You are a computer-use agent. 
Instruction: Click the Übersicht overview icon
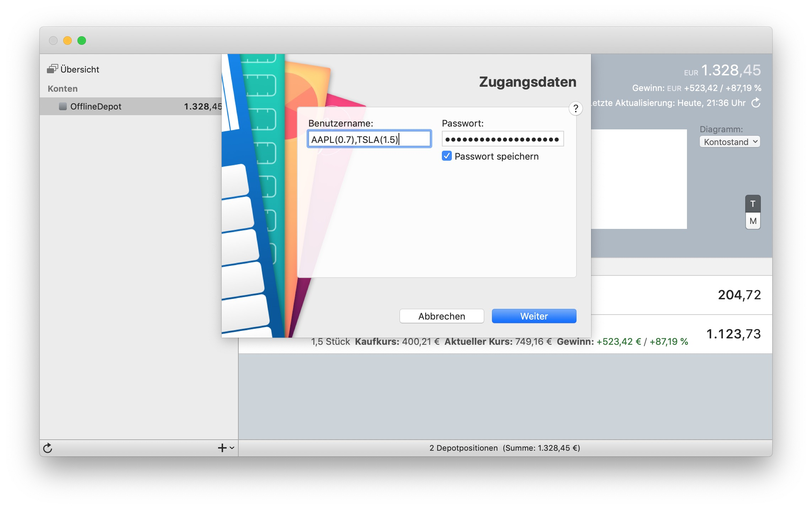point(52,69)
